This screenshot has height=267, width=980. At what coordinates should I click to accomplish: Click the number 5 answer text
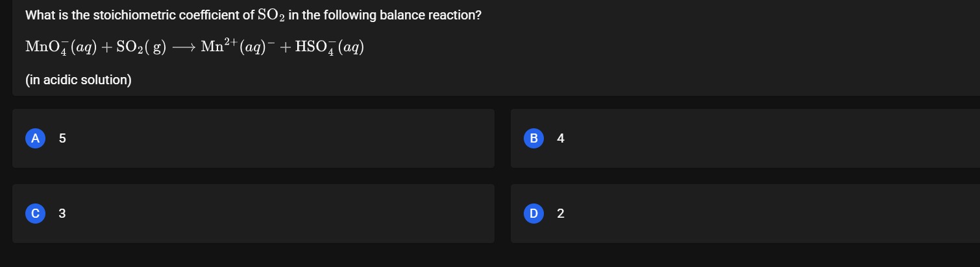[x=62, y=138]
